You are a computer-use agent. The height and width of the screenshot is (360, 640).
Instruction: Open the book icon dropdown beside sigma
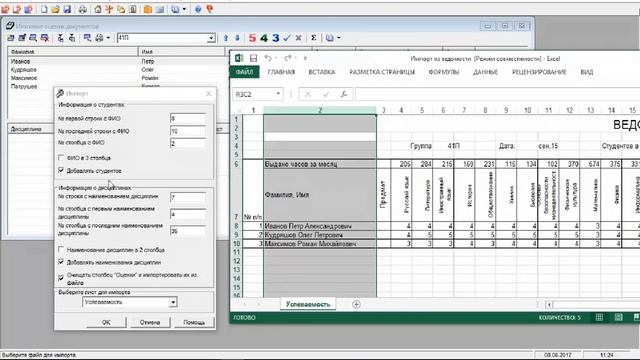point(338,38)
